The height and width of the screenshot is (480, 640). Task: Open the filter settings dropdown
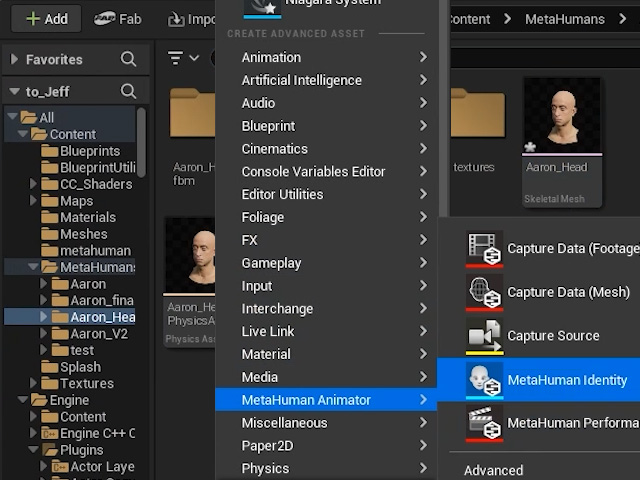pyautogui.click(x=183, y=58)
